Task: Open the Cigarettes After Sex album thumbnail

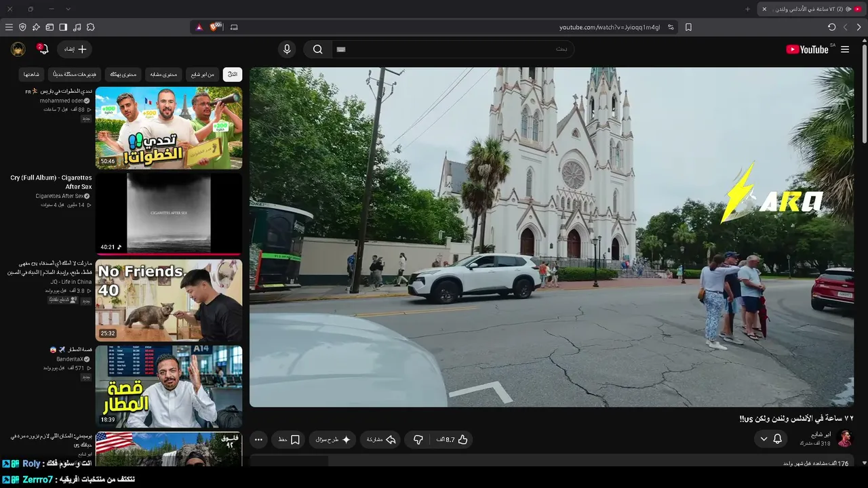Action: 169,213
